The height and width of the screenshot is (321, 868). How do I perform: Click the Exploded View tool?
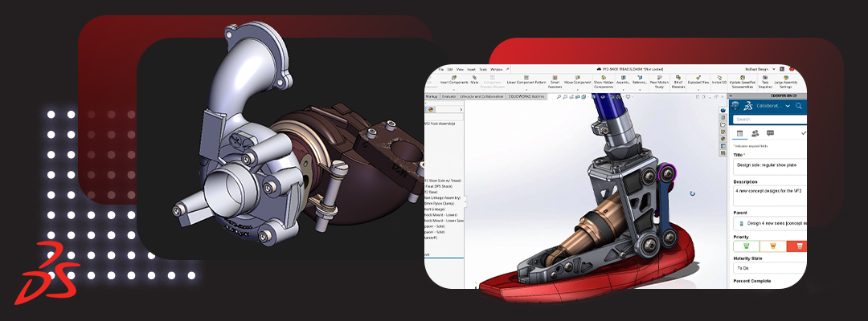pyautogui.click(x=699, y=81)
